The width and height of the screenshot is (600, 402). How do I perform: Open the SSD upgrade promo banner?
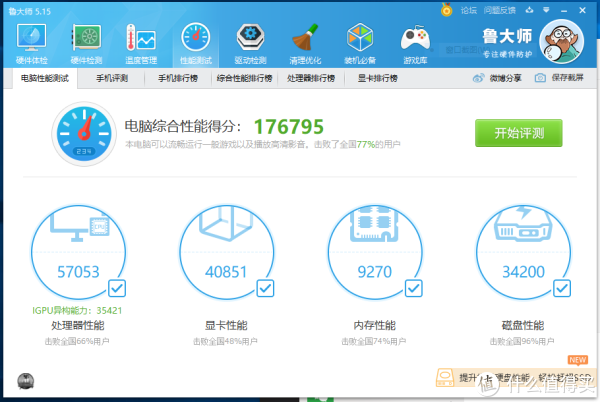click(516, 378)
